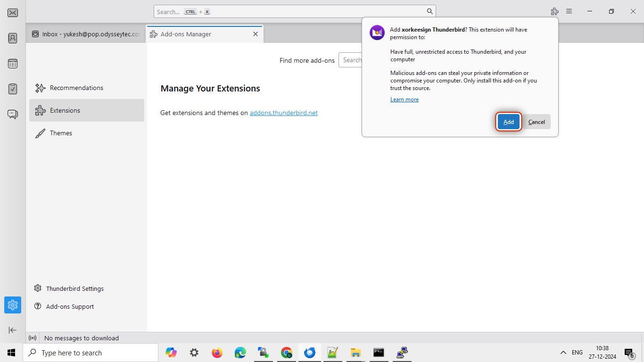Open File Explorer from the taskbar

tap(355, 353)
